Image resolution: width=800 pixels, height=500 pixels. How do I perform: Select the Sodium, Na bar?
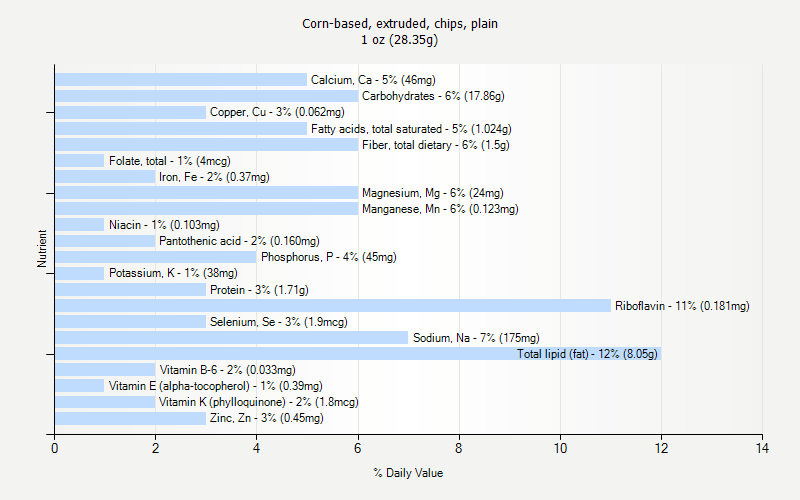click(231, 338)
